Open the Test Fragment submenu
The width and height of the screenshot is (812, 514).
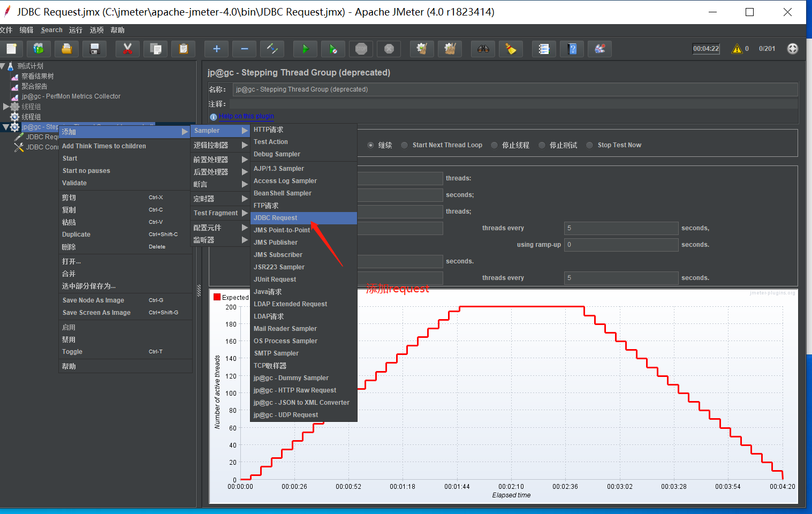click(x=220, y=213)
